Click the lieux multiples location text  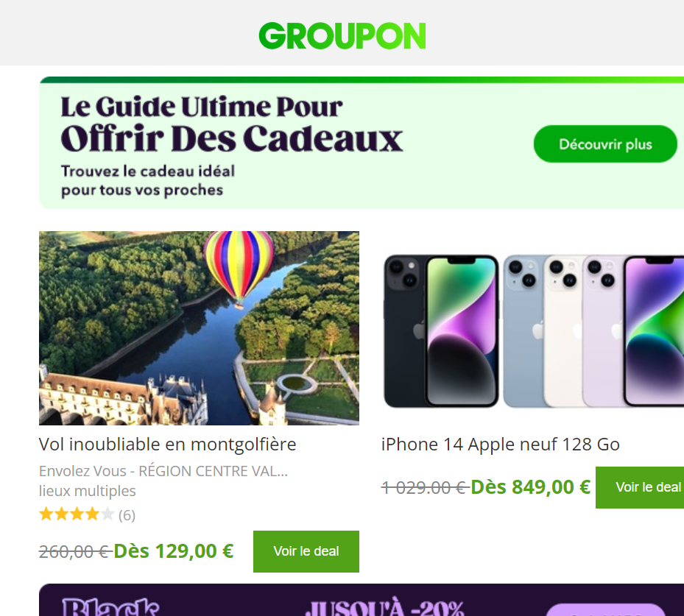(x=87, y=491)
